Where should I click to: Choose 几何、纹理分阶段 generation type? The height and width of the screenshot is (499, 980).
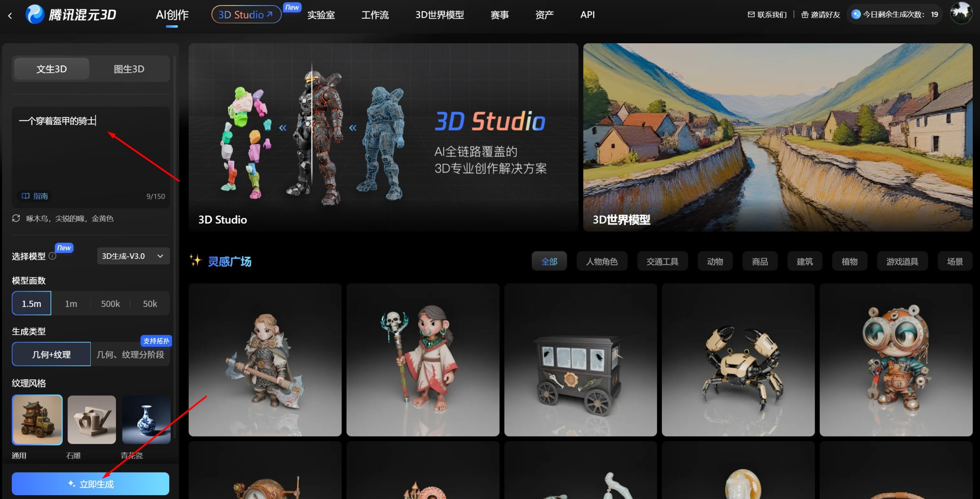(x=130, y=354)
